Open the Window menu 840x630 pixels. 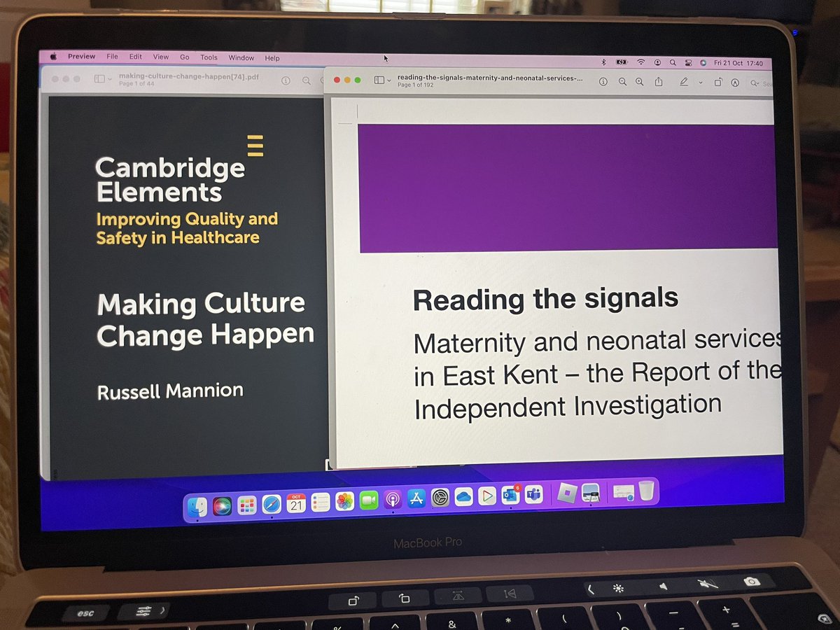(241, 58)
